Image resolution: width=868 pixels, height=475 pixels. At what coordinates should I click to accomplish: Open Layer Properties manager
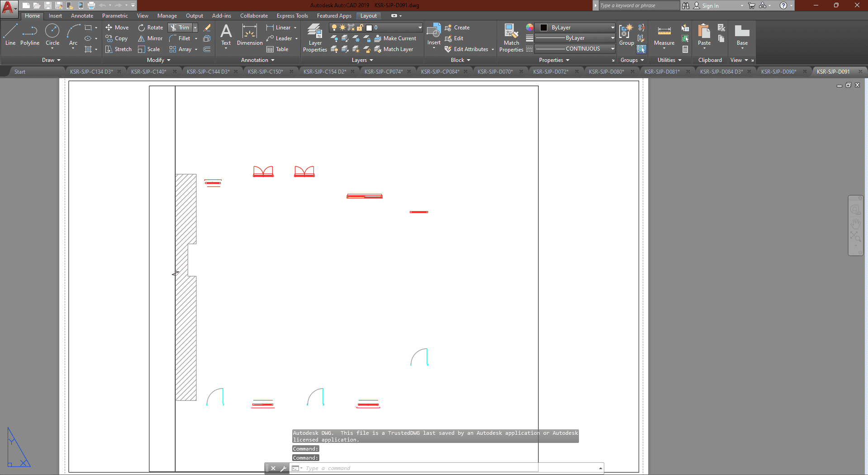pyautogui.click(x=315, y=38)
